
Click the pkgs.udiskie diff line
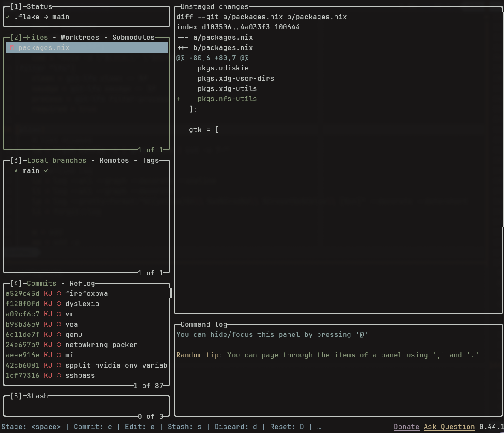(x=223, y=68)
